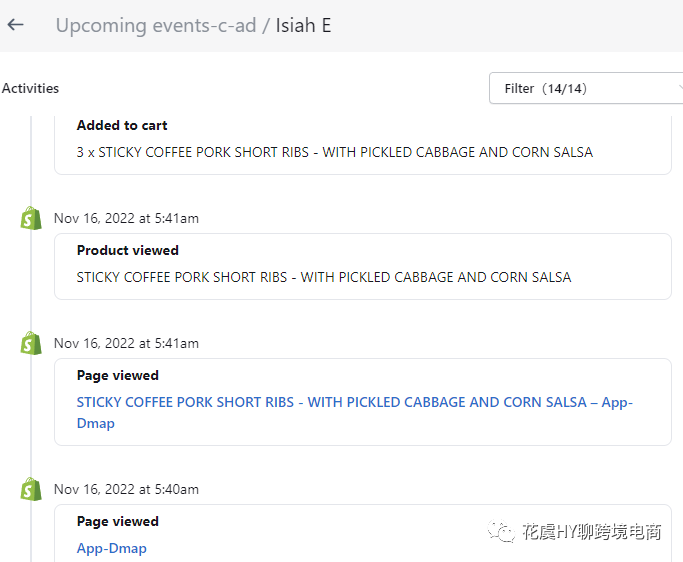Click the 3 x STICKY COFFEE cart item text
683x562 pixels.
pyautogui.click(x=335, y=152)
